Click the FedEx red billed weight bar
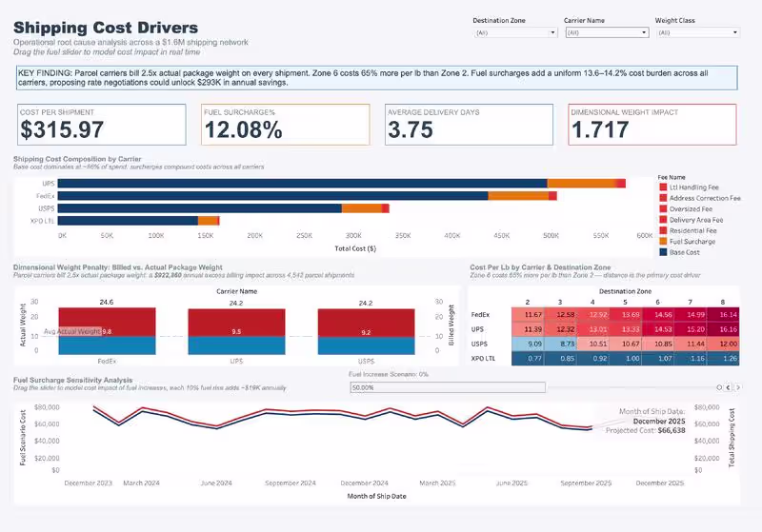 coord(107,318)
